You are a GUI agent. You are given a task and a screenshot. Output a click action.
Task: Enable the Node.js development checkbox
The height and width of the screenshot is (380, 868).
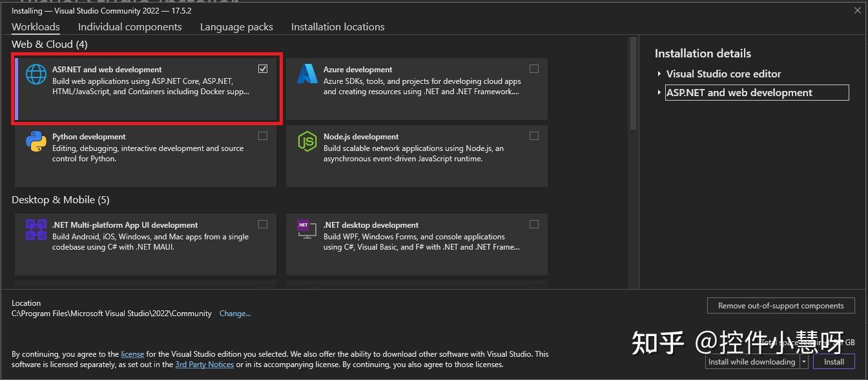pos(534,135)
